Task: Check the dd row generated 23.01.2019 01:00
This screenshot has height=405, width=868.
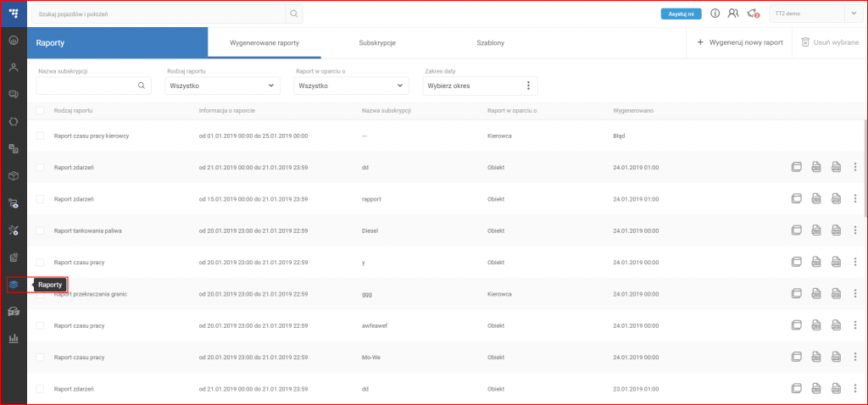Action: point(40,388)
